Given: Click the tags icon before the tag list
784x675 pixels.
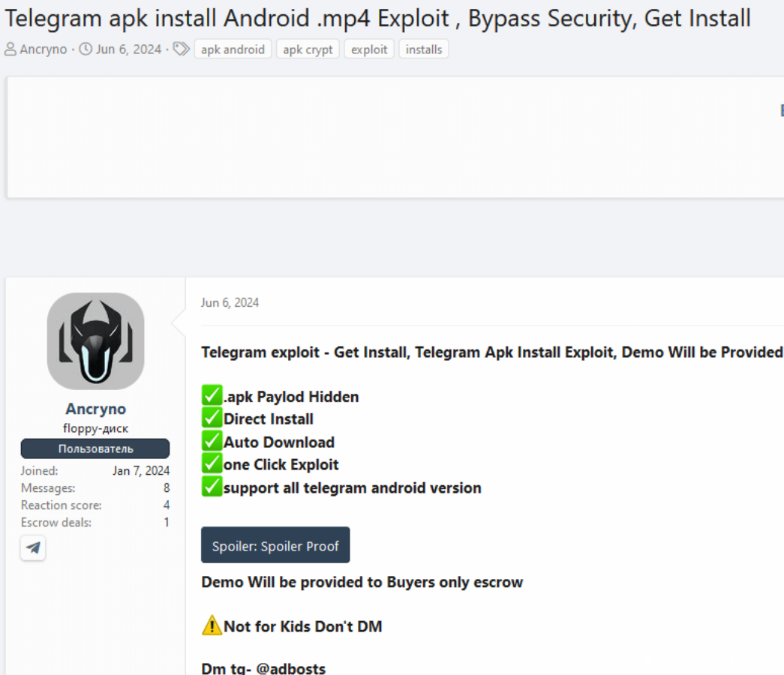Looking at the screenshot, I should pyautogui.click(x=181, y=49).
